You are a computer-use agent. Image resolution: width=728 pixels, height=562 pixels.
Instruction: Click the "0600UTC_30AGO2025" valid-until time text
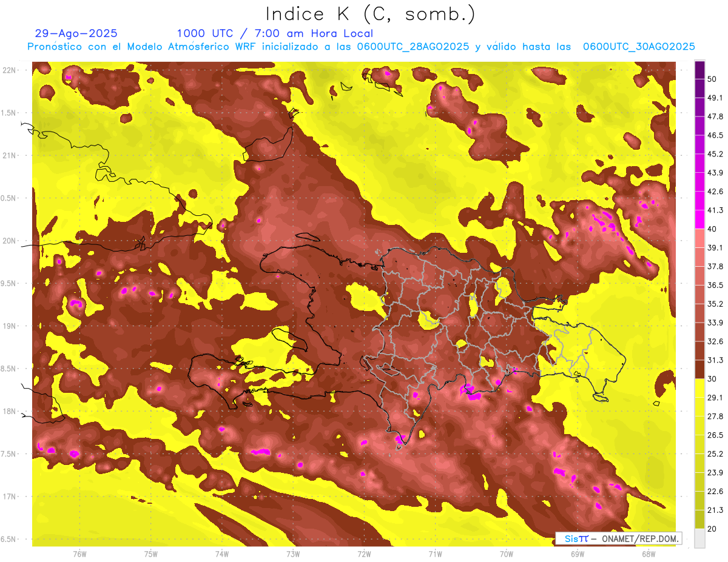click(x=639, y=47)
